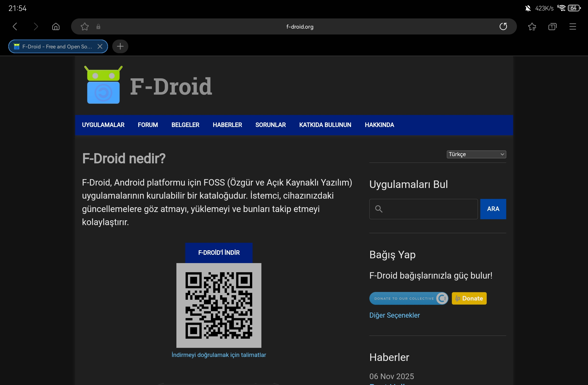Open the browser hamburger menu

(572, 26)
